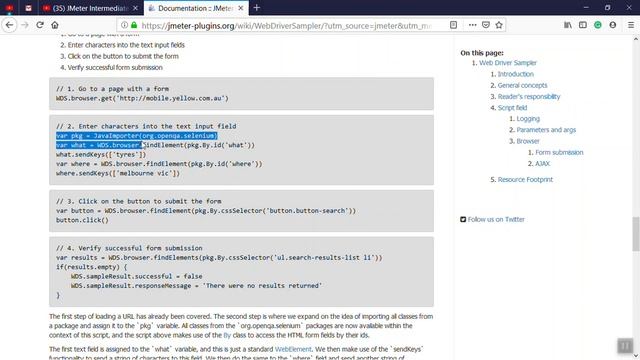Jump to Browser subsection
This screenshot has width=640, height=360.
tap(528, 141)
